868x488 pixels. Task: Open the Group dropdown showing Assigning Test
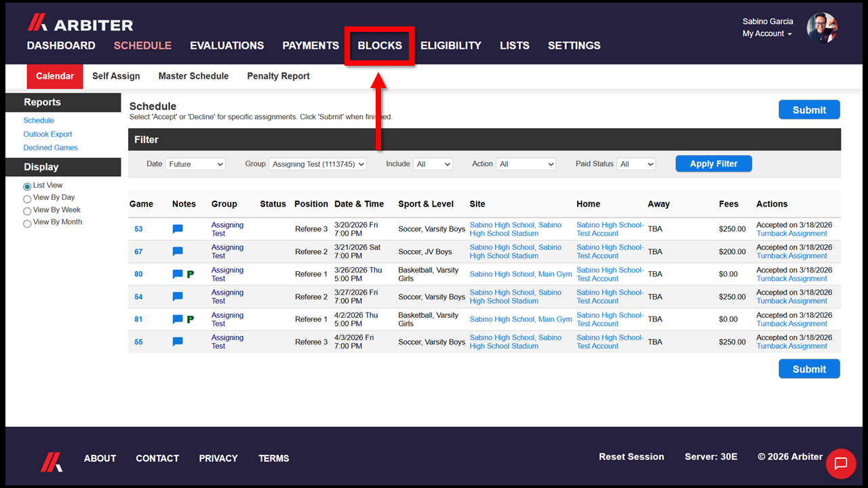coord(317,164)
